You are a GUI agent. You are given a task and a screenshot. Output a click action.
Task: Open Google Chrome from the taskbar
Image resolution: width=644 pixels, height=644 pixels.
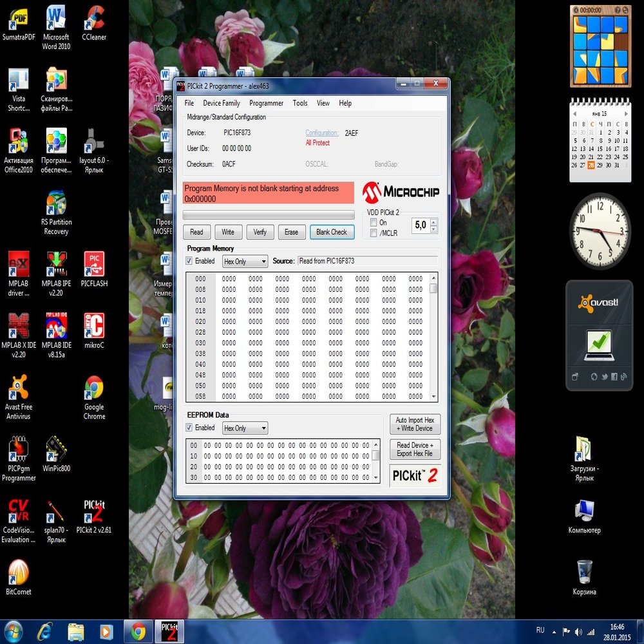pos(137,631)
